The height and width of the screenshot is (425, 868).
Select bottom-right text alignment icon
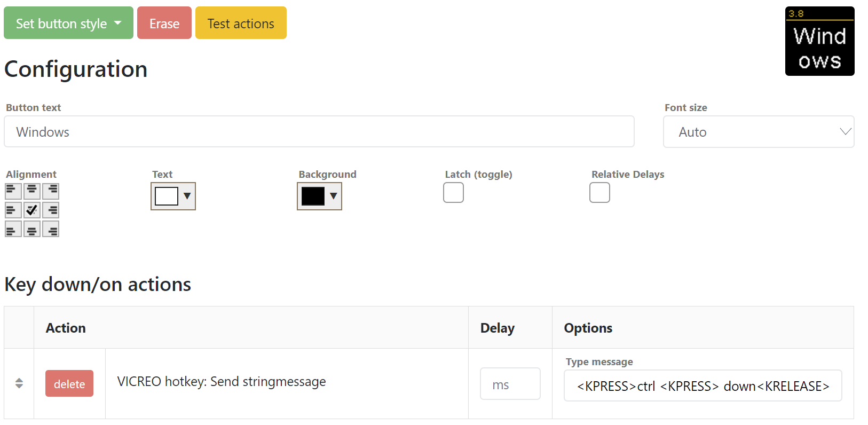[51, 229]
